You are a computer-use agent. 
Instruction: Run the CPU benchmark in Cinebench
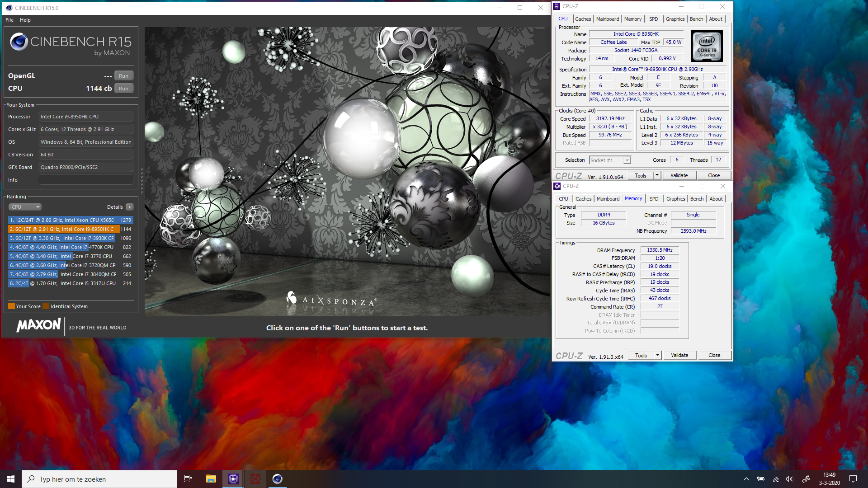click(x=124, y=89)
